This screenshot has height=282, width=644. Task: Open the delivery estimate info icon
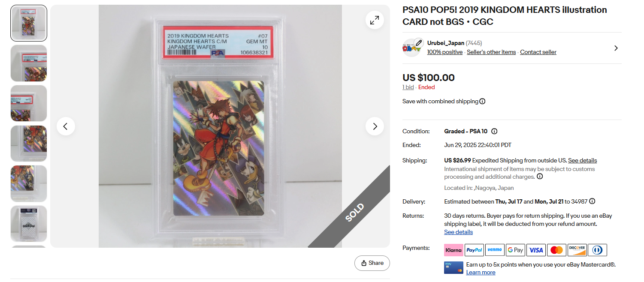coord(592,201)
